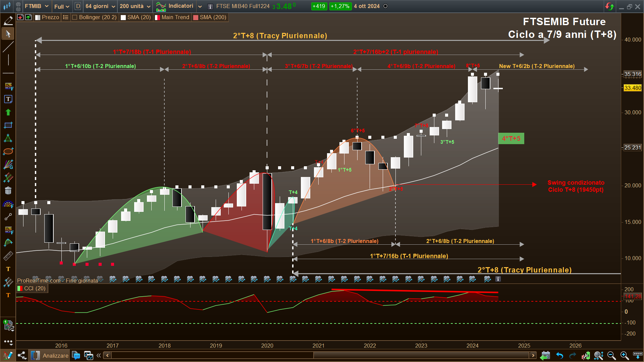Toggle the Prezzo price series
This screenshot has height=362, width=644.
[47, 17]
